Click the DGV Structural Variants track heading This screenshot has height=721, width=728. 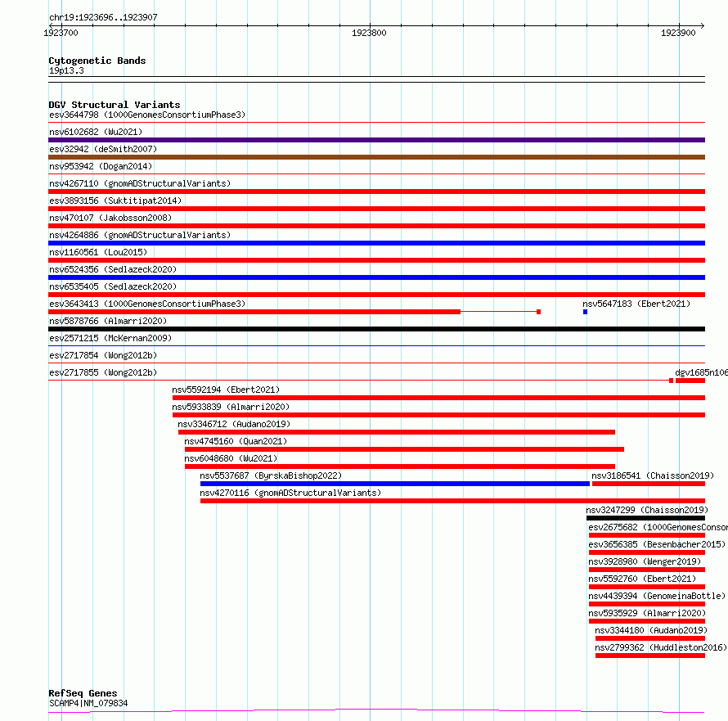click(115, 105)
